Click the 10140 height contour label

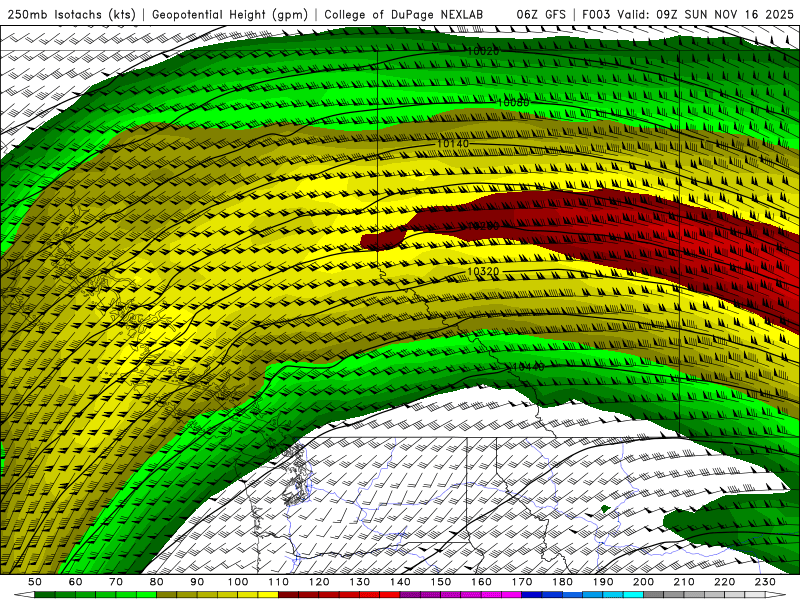tap(453, 144)
